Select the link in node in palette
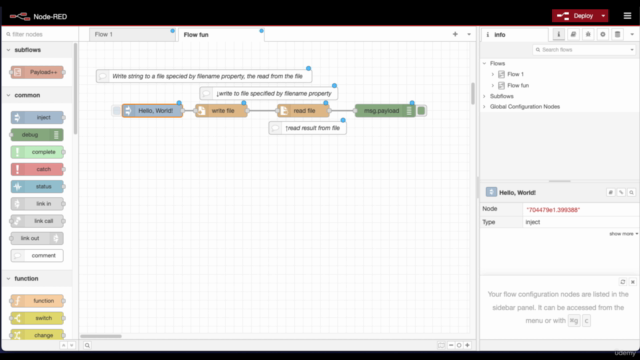Viewport: 640px width, 360px height. click(x=37, y=204)
